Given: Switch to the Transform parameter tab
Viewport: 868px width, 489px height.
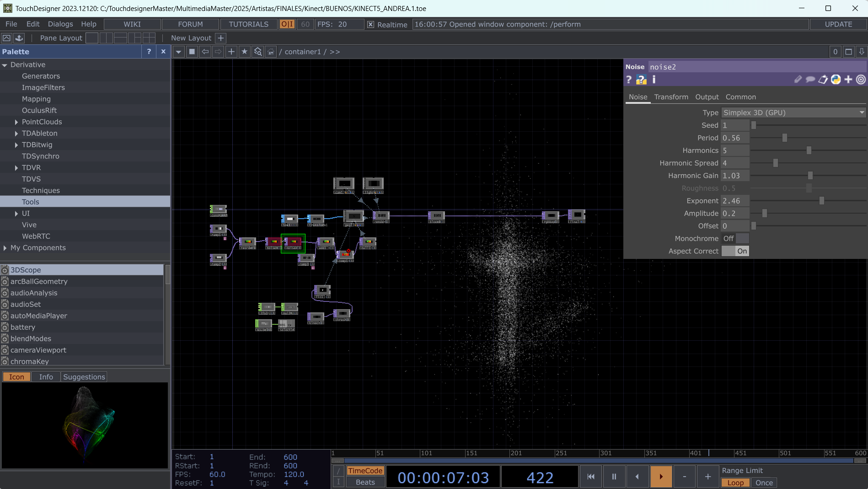Looking at the screenshot, I should (671, 97).
